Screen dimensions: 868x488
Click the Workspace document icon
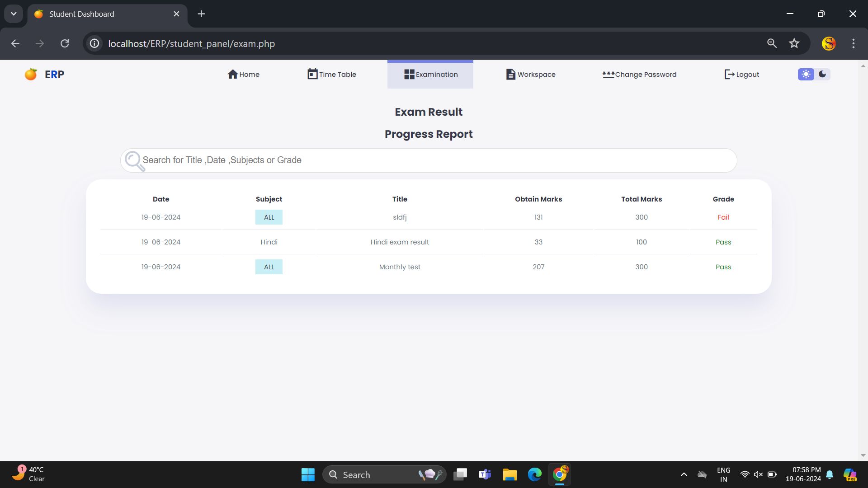510,74
